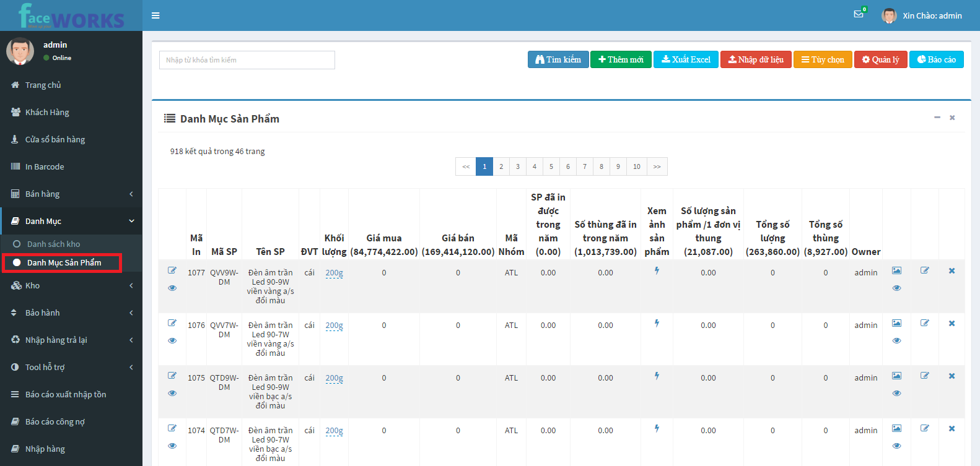Click the Thêm mới button

(621, 59)
